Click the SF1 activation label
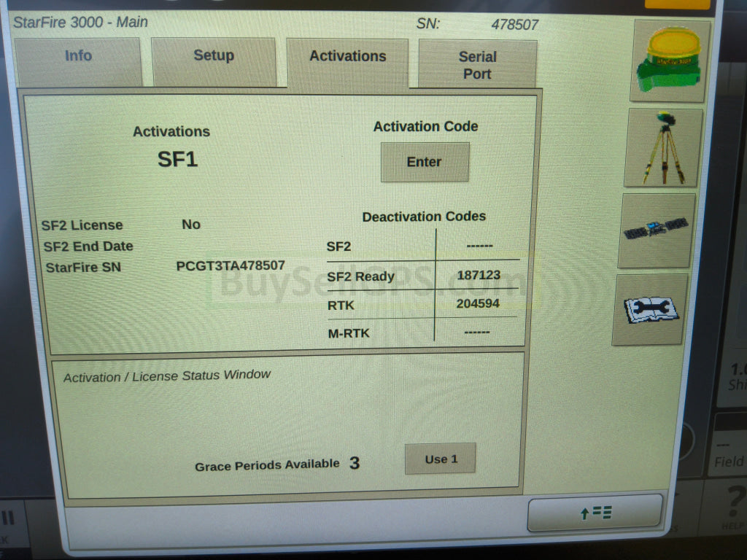 177,159
